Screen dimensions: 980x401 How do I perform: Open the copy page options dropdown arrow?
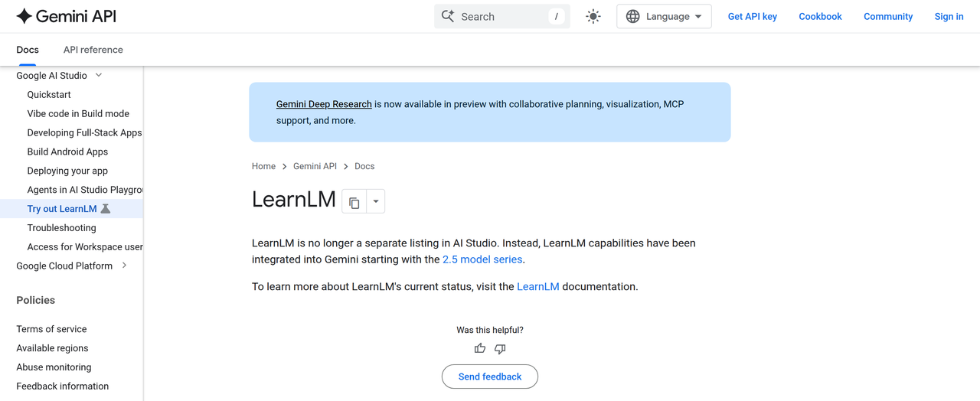point(375,202)
